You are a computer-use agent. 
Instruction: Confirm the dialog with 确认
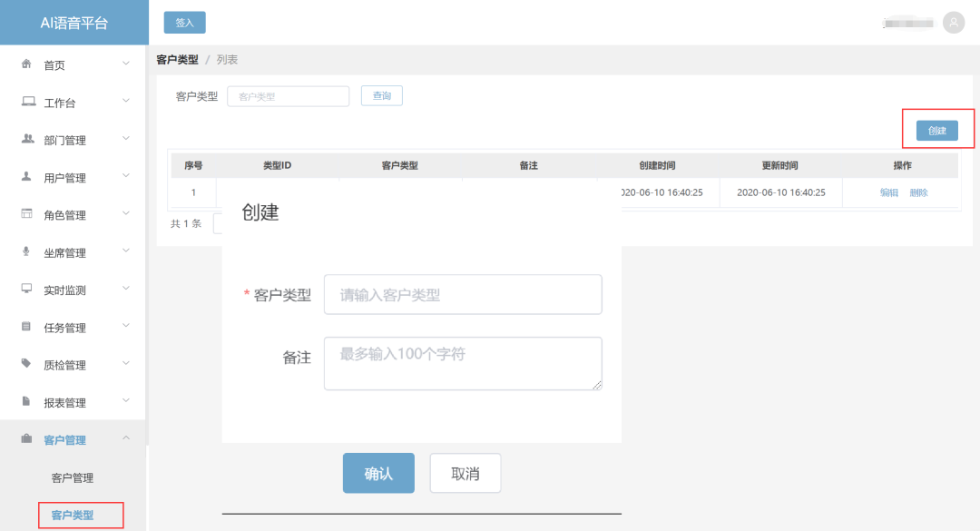pyautogui.click(x=378, y=474)
